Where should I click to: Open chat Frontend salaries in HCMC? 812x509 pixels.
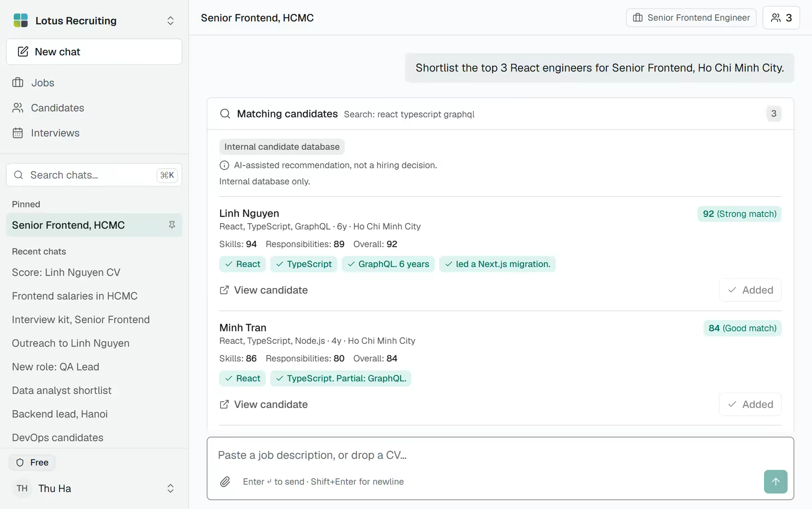[x=94, y=296]
